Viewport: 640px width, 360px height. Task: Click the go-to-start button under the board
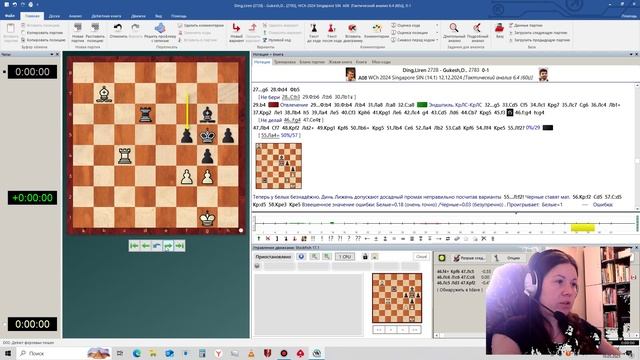pyautogui.click(x=134, y=245)
